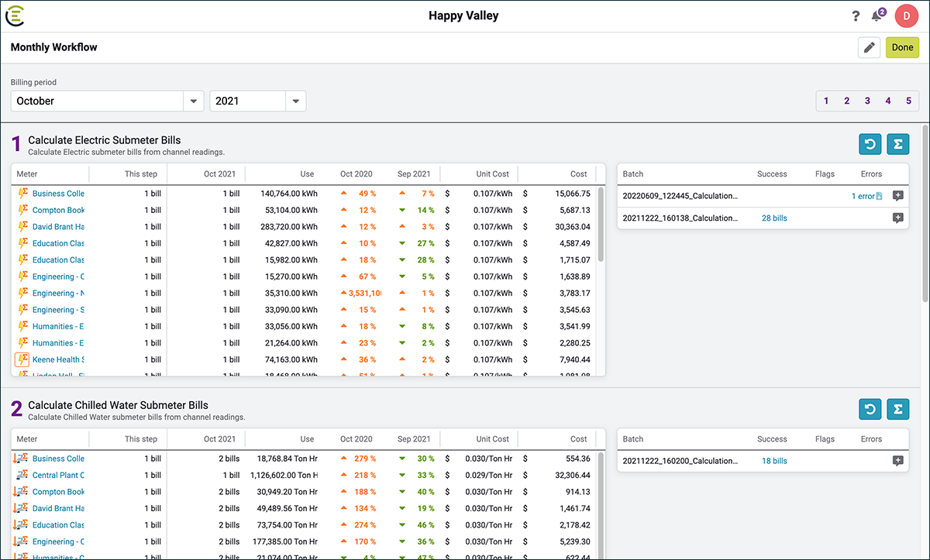Viewport: 930px width, 560px height.
Task: Click the Use column header in the electric table
Action: (307, 174)
